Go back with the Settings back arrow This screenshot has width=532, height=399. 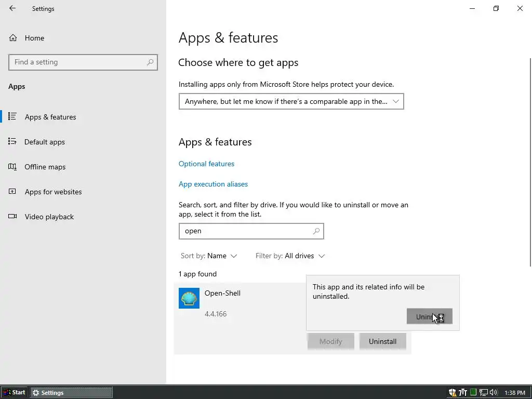12,8
